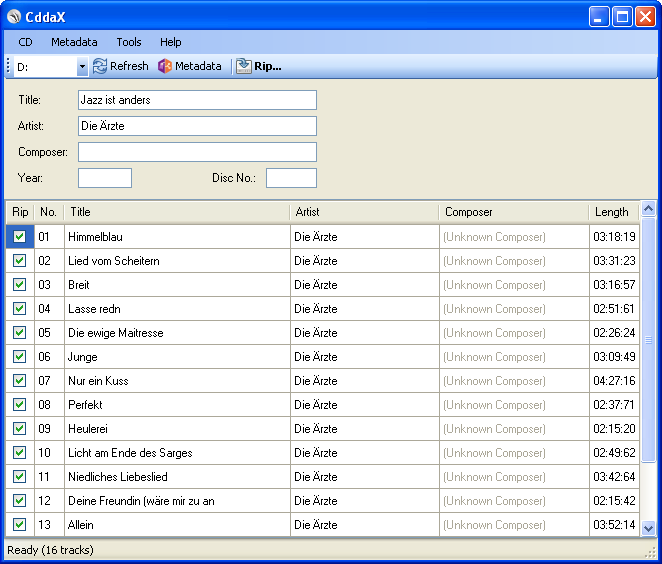Click the Metadata toolbar icon

(x=165, y=66)
